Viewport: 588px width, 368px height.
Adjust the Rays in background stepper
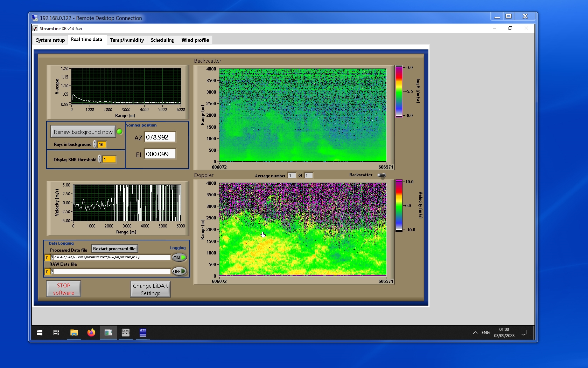tap(95, 144)
